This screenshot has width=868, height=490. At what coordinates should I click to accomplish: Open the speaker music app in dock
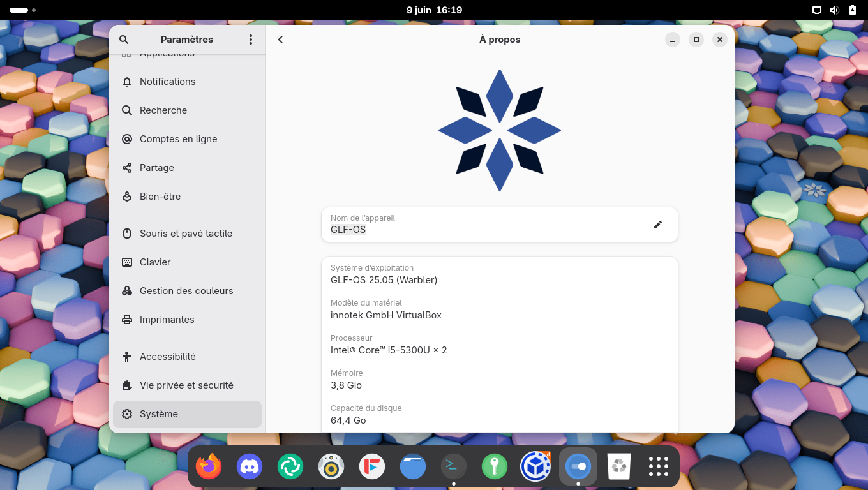(x=331, y=467)
